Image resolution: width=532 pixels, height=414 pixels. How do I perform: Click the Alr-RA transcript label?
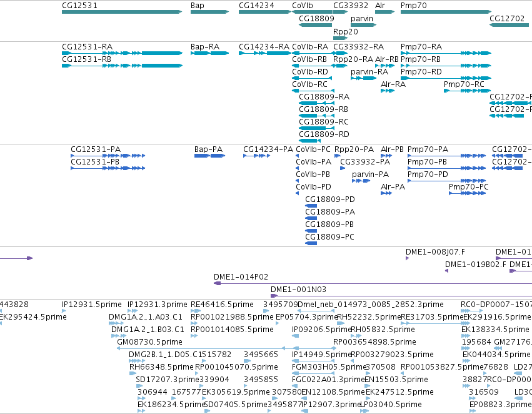click(x=393, y=84)
